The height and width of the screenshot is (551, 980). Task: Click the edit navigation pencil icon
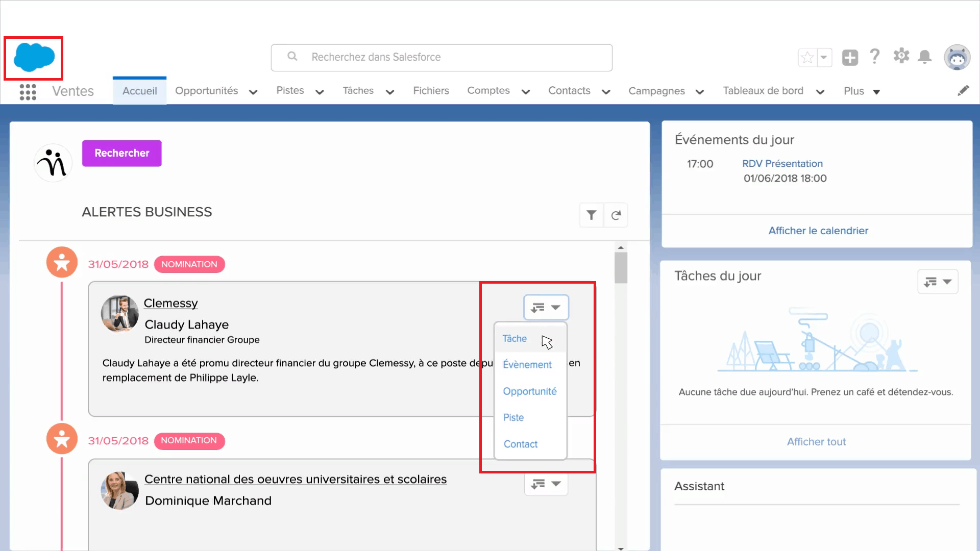point(963,91)
